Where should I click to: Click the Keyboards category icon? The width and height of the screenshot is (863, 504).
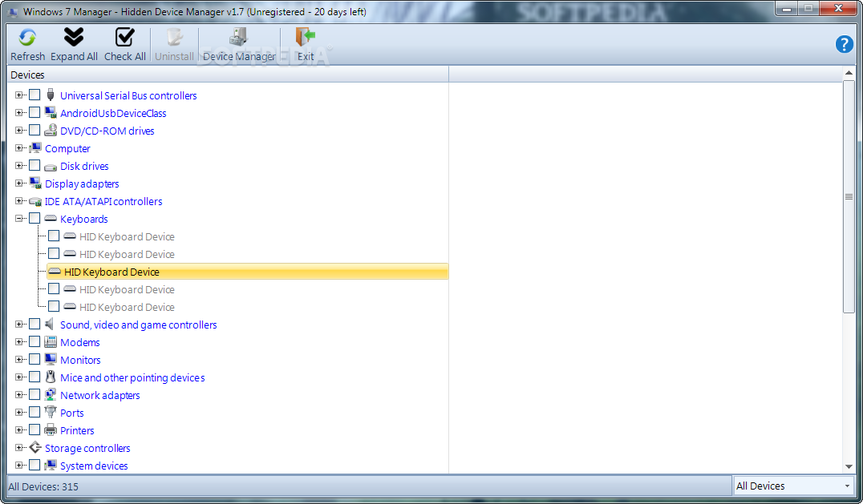(x=51, y=218)
